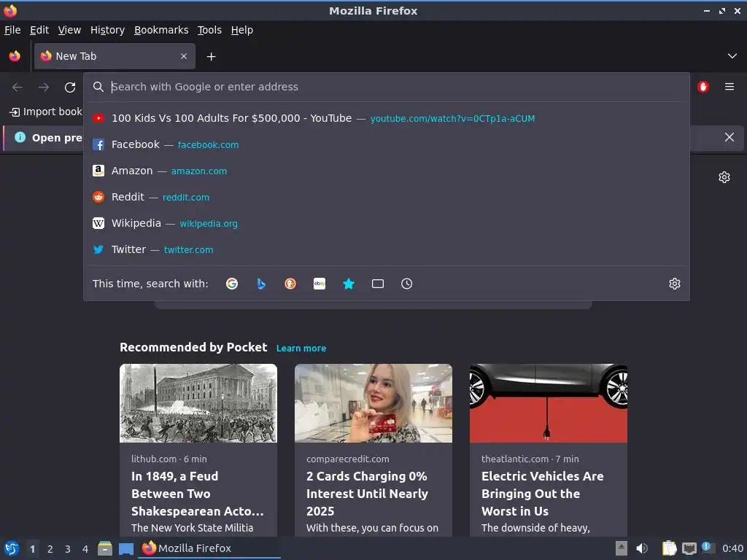Search this time with Google icon
This screenshot has height=560, width=747.
coord(232,284)
